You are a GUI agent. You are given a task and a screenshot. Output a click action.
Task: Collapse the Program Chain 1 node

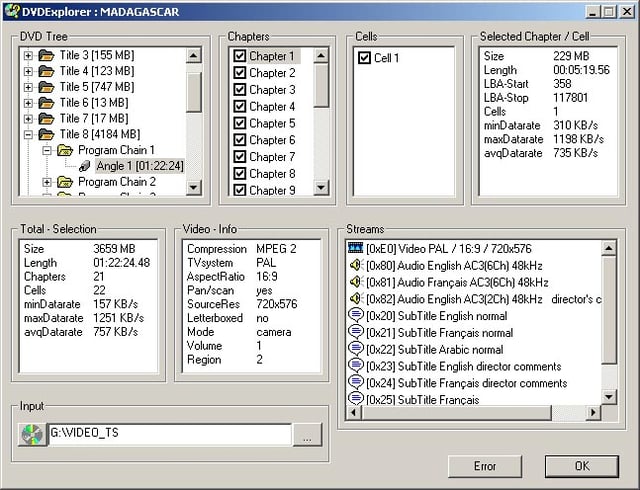tap(47, 150)
